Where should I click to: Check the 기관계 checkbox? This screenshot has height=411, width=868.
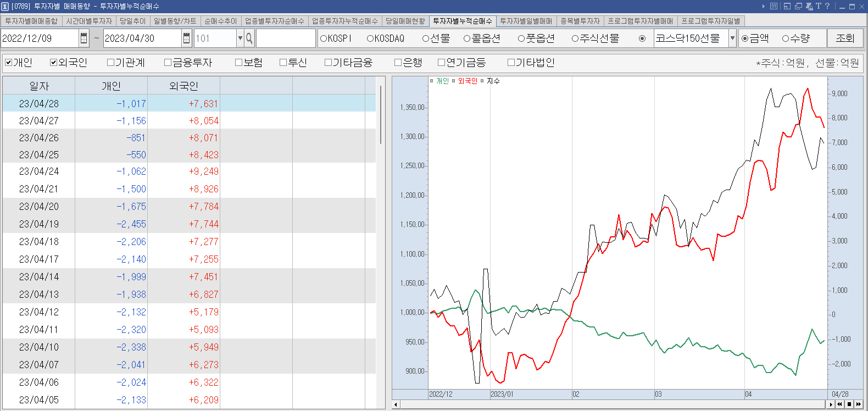(110, 63)
